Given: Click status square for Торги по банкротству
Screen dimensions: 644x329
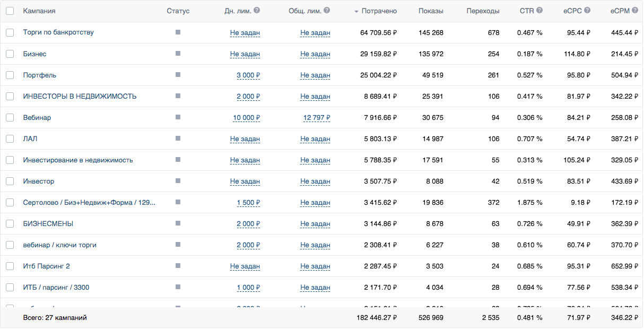Looking at the screenshot, I should point(178,32).
